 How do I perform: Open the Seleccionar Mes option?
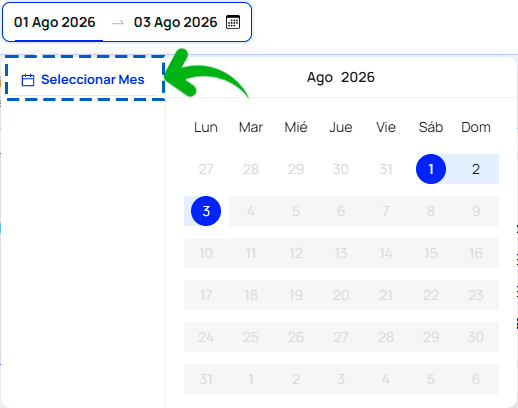83,80
